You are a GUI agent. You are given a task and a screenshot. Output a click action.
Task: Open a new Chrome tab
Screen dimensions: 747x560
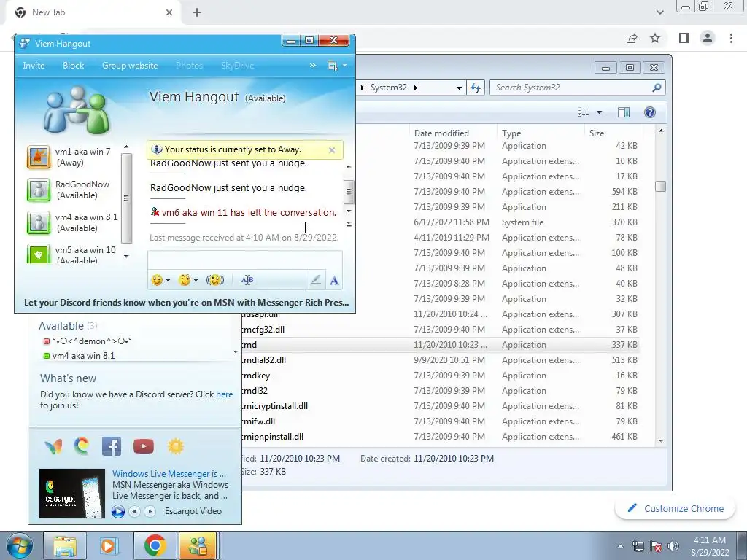pyautogui.click(x=197, y=13)
